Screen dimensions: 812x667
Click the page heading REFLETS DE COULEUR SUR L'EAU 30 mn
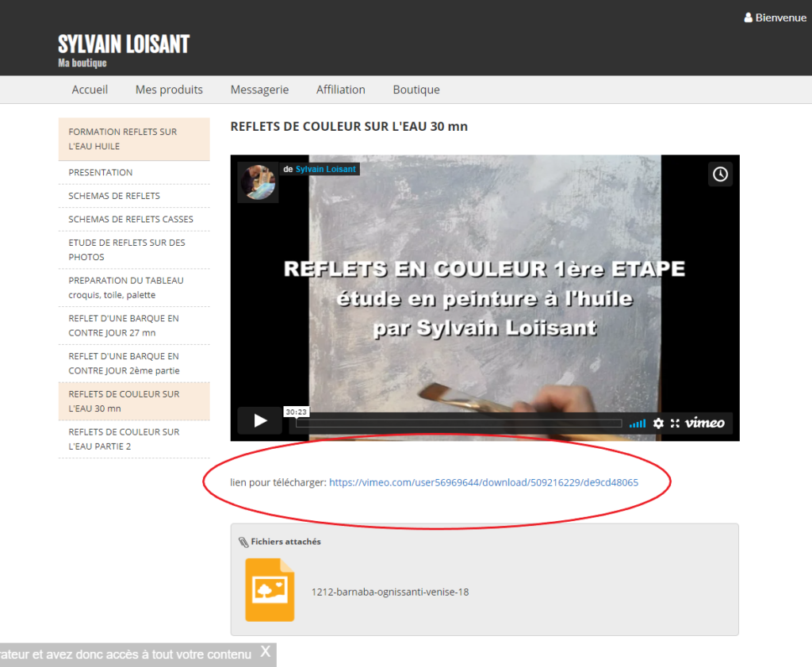tap(349, 126)
